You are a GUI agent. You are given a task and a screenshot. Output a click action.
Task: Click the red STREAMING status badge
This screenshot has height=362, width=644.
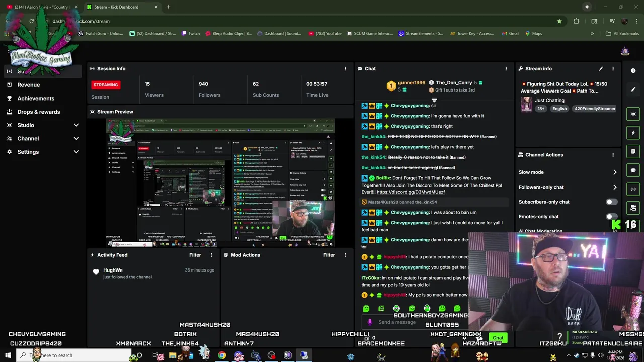click(105, 85)
